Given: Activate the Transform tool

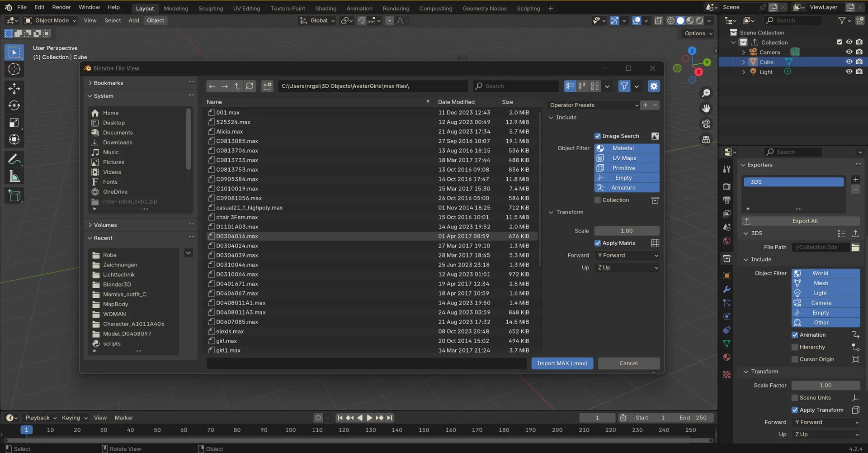Looking at the screenshot, I should pyautogui.click(x=14, y=139).
